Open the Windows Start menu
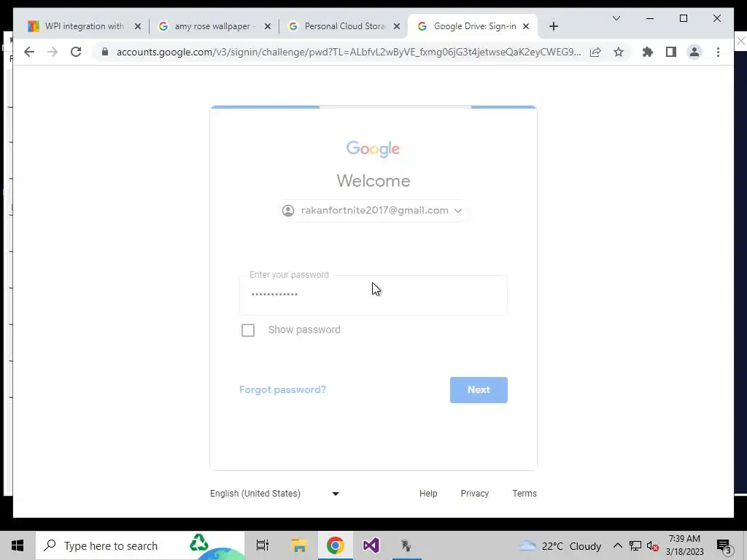Viewport: 747px width, 560px height. (18, 545)
